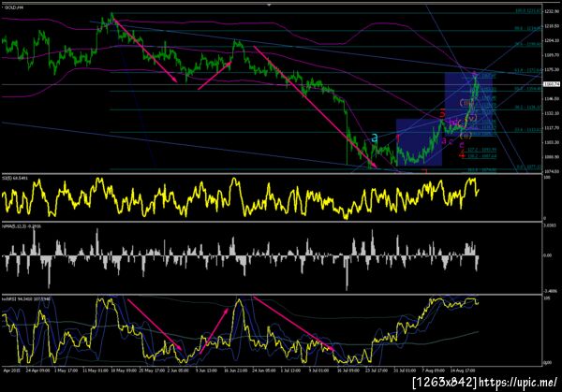
Task: Click the 1117.70 price scale label
Action: coord(552,128)
